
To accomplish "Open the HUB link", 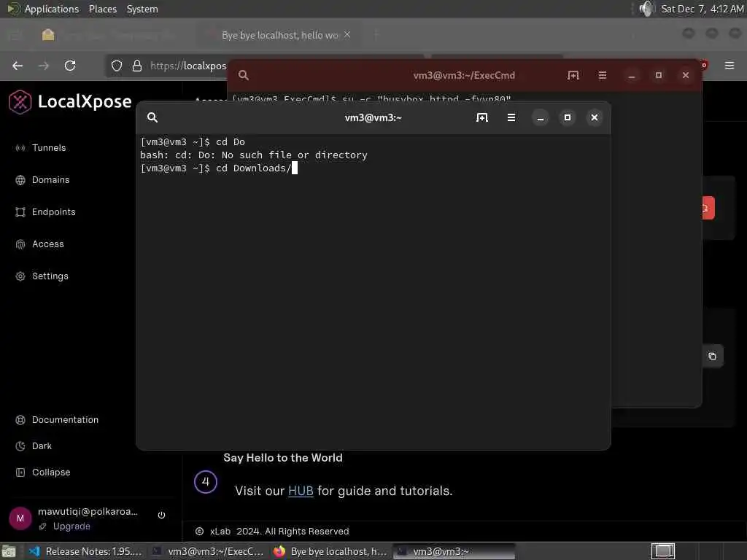I will click(x=301, y=491).
